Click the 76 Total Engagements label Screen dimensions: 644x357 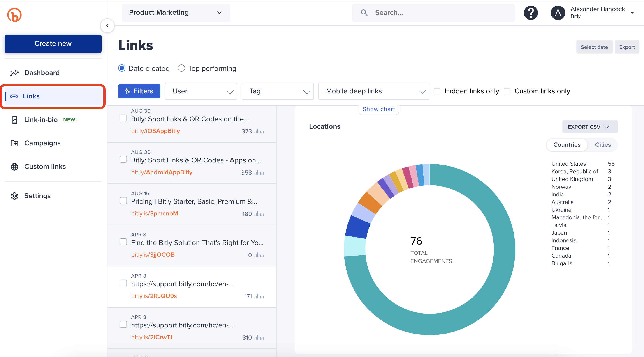[x=431, y=250]
